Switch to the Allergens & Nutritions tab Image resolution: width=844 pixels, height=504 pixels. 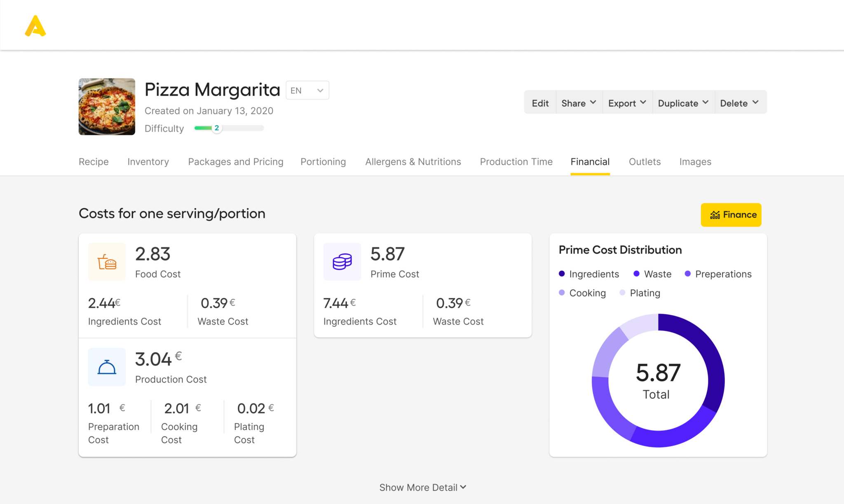(413, 162)
